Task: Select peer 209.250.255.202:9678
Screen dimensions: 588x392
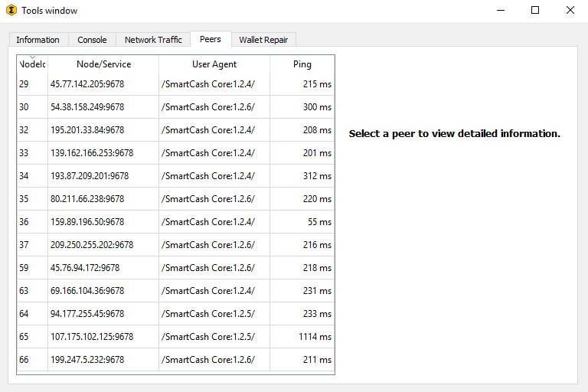Action: pos(175,244)
